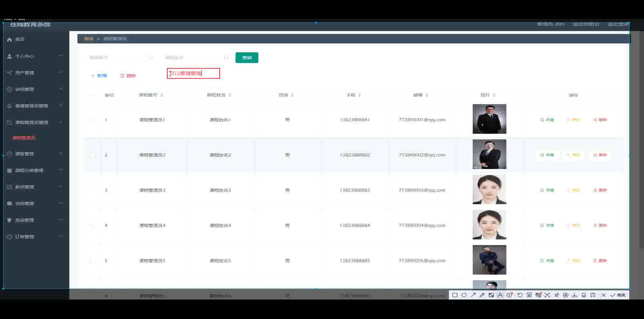This screenshot has height=319, width=644.
Task: Tick the checkbox for row 2
Action: click(92, 155)
